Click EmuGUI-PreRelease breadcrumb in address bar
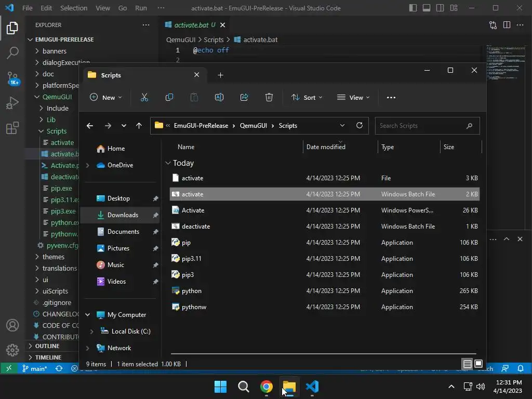The width and height of the screenshot is (532, 399). (201, 126)
